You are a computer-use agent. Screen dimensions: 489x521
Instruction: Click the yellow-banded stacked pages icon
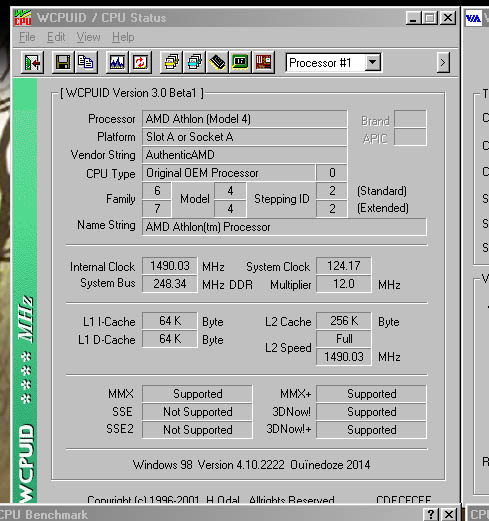point(171,62)
